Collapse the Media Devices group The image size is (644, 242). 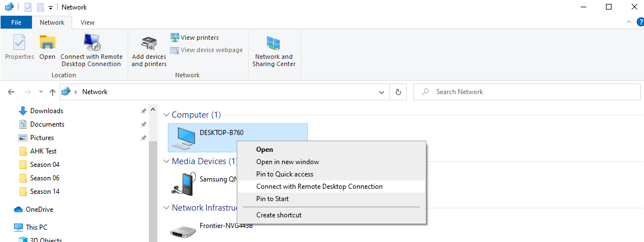(x=166, y=161)
